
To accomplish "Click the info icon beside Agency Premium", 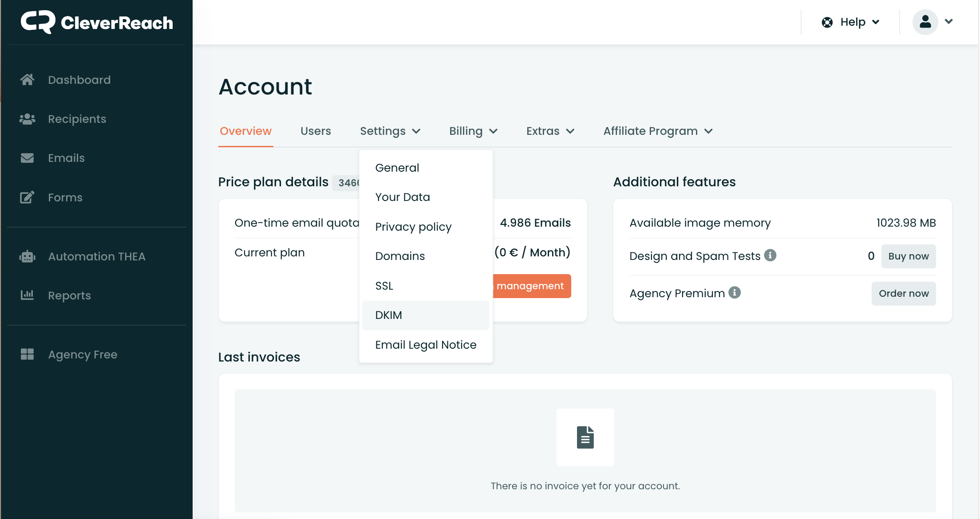I will 735,292.
